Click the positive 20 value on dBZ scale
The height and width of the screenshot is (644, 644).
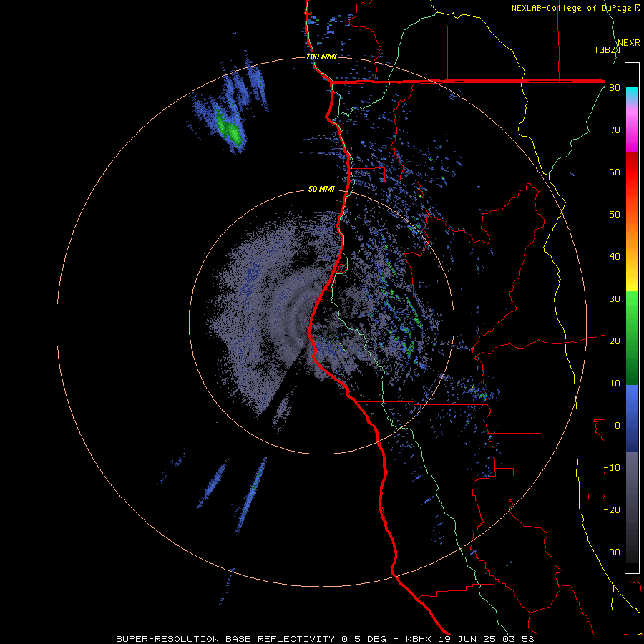615,341
